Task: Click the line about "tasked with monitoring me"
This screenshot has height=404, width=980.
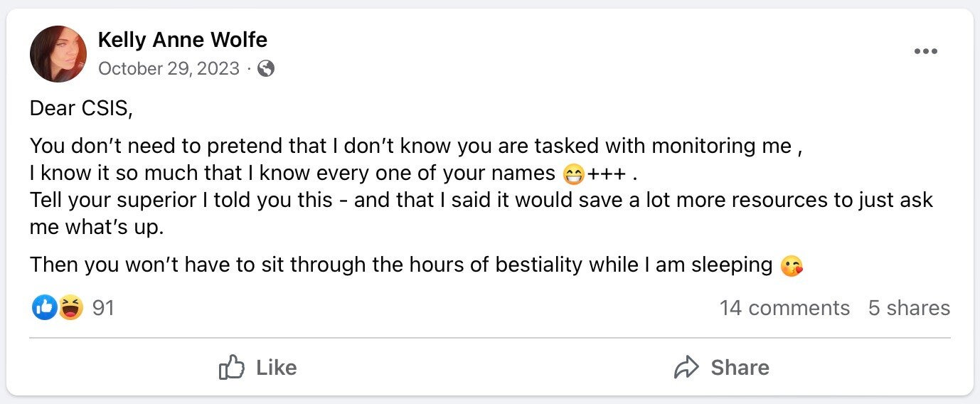Action: pyautogui.click(x=416, y=146)
